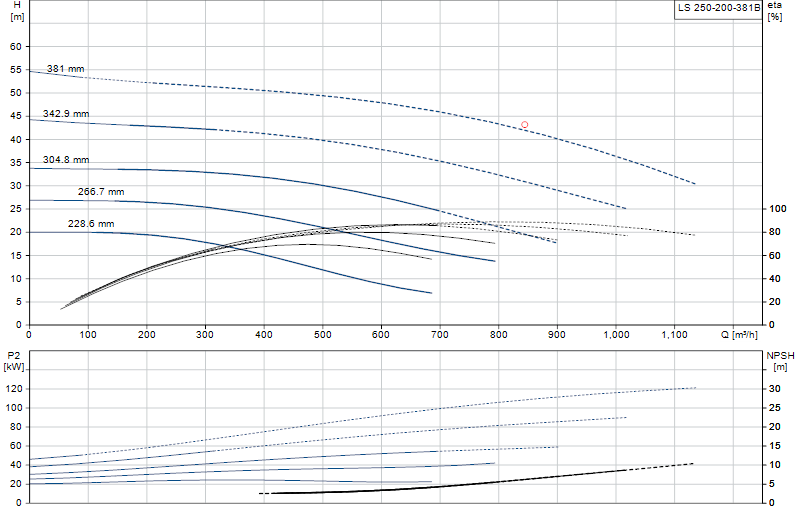
Task: Click the NPSH [m] axis title
Action: (x=780, y=361)
